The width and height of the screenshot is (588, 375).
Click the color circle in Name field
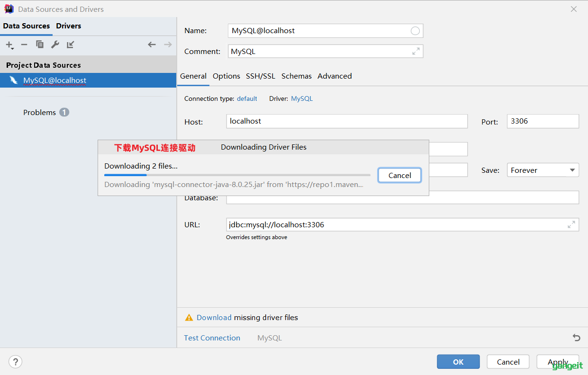(x=415, y=31)
